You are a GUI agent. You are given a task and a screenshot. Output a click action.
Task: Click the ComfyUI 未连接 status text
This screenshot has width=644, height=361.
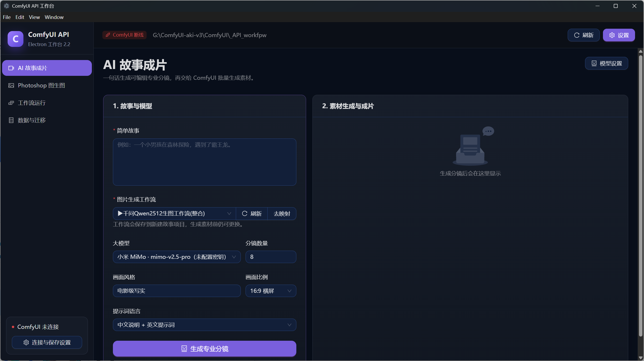pos(38,327)
